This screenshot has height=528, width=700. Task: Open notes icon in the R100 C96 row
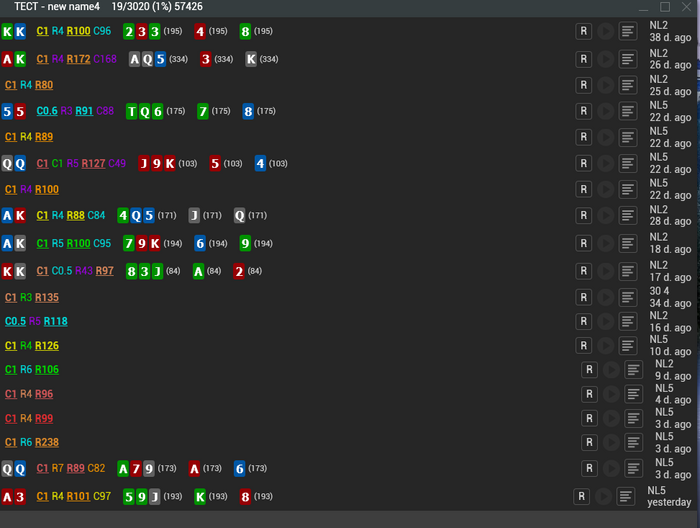pyautogui.click(x=628, y=31)
